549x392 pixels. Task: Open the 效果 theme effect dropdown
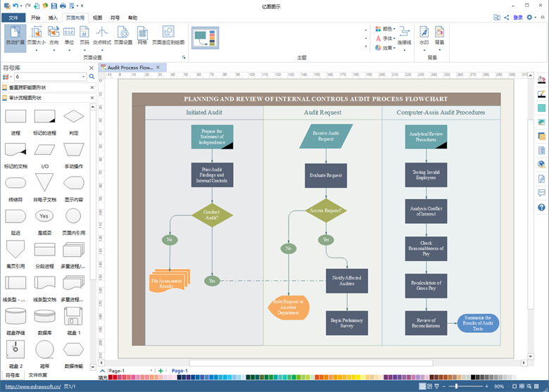[x=385, y=48]
